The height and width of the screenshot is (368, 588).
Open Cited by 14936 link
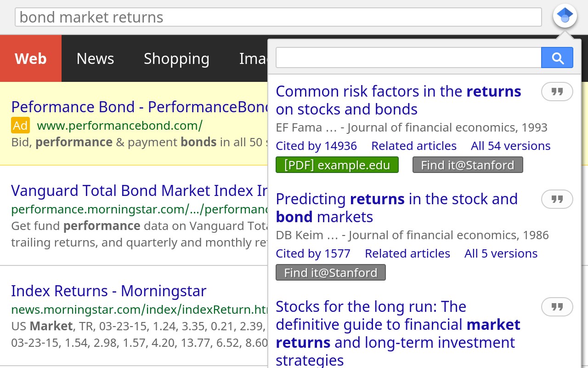tap(316, 146)
